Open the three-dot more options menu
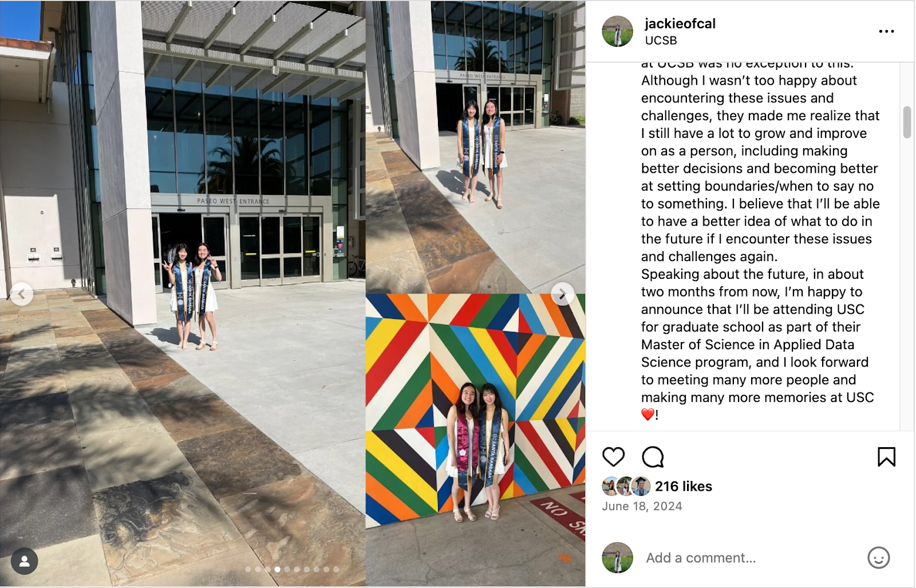 [886, 31]
